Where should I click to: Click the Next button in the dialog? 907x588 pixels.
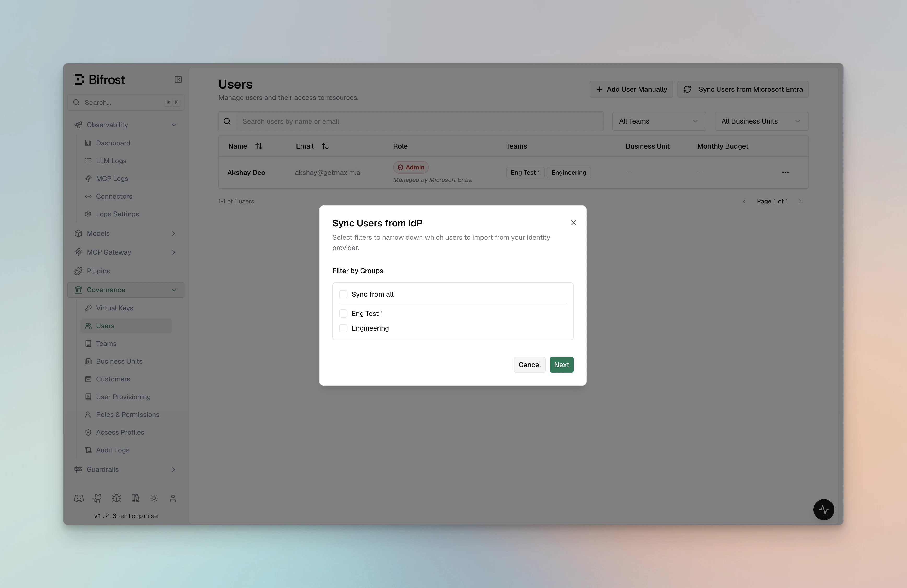[x=561, y=364]
